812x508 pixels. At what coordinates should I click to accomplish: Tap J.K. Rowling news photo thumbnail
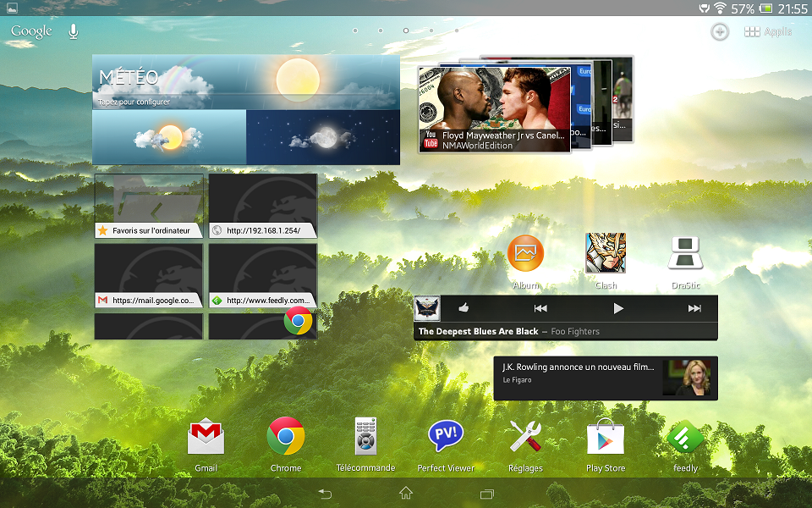pyautogui.click(x=687, y=378)
